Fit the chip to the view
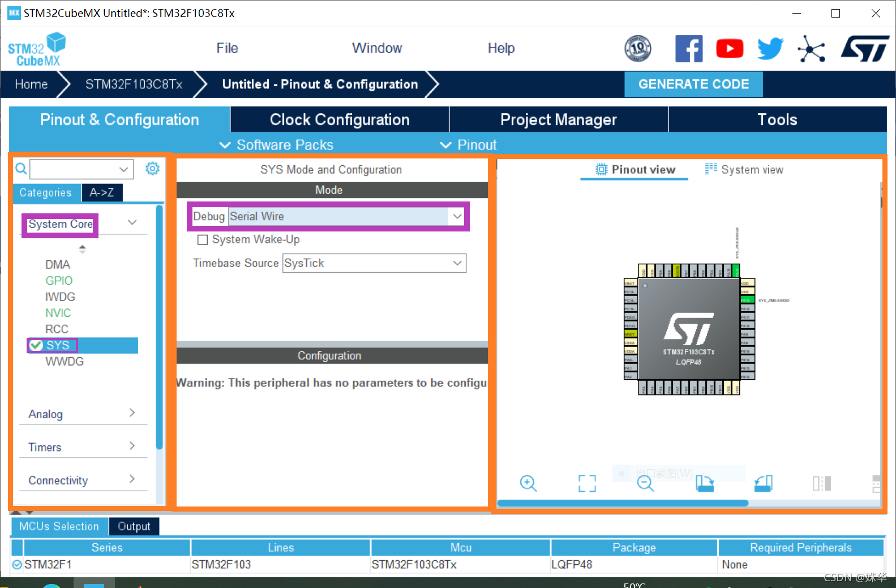The height and width of the screenshot is (588, 896). [x=587, y=483]
